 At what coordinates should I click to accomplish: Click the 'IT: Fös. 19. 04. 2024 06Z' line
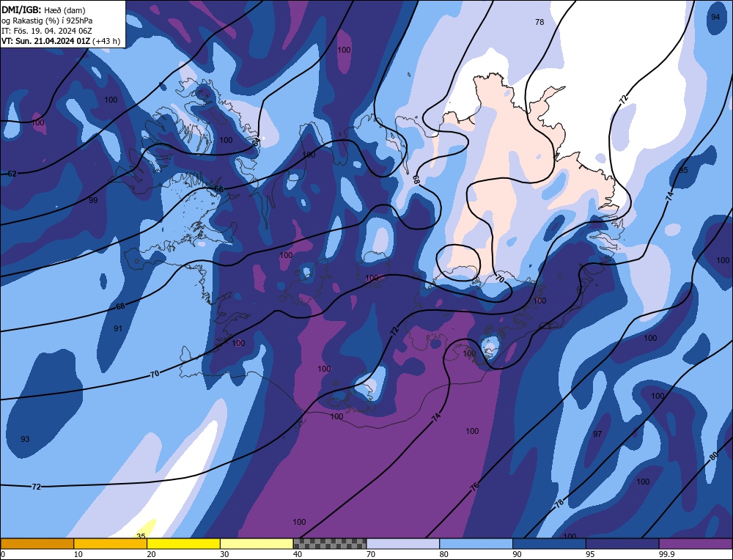pyautogui.click(x=47, y=31)
